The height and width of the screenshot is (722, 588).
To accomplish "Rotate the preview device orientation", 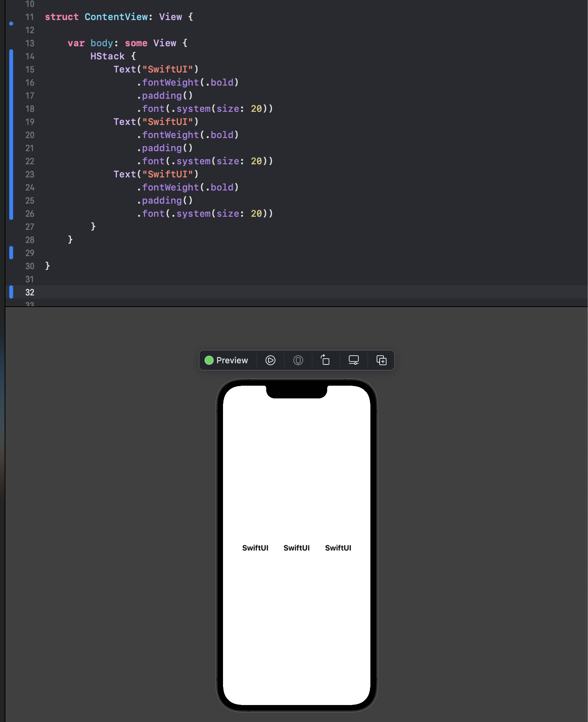I will pos(325,360).
